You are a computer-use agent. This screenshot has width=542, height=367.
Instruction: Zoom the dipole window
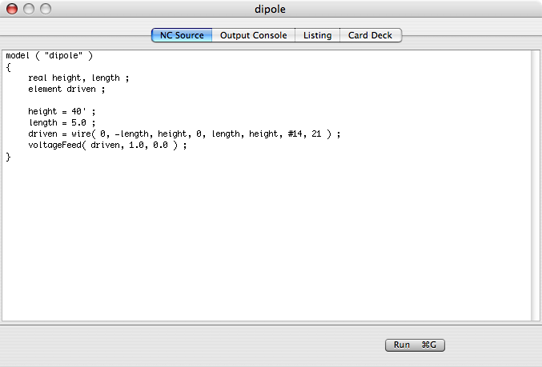pos(46,9)
